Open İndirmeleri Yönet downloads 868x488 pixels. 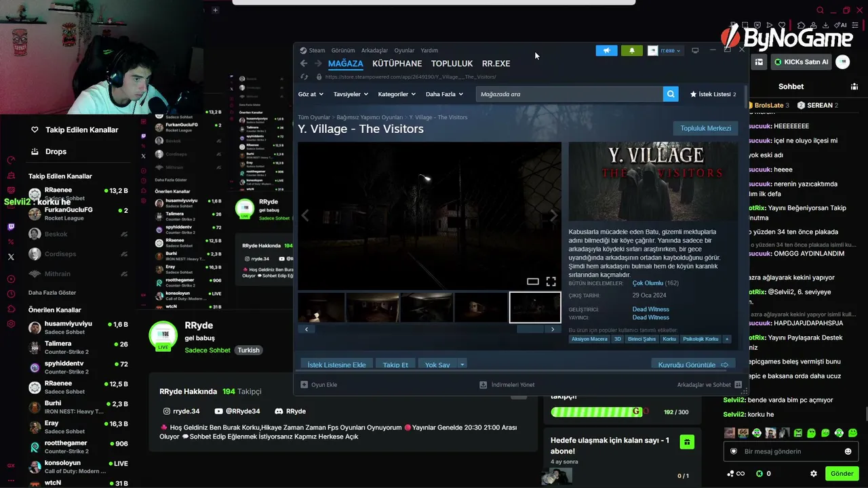pos(507,385)
